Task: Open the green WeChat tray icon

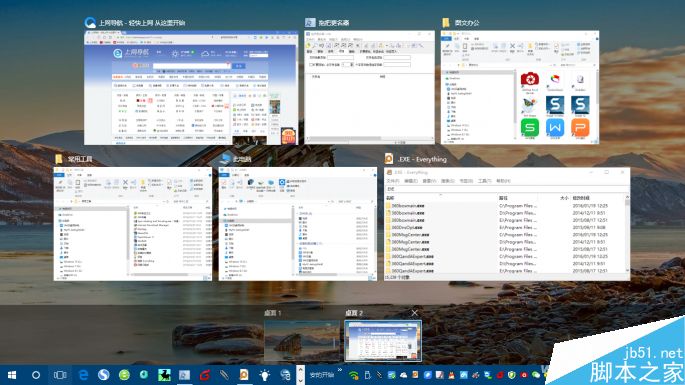Action: [x=536, y=375]
